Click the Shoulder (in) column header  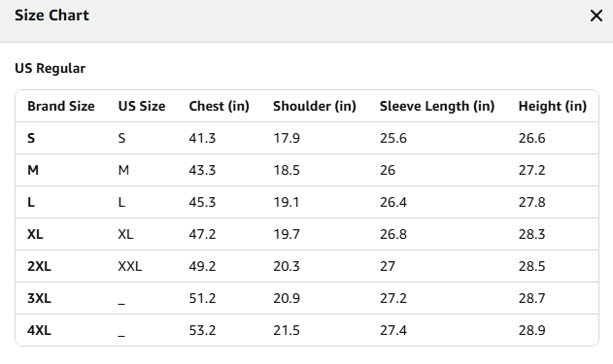[315, 106]
